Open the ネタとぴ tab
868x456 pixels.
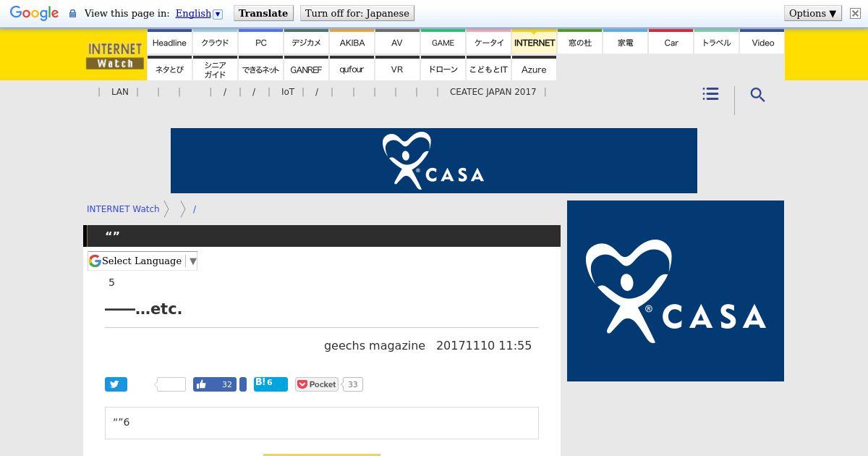click(169, 69)
